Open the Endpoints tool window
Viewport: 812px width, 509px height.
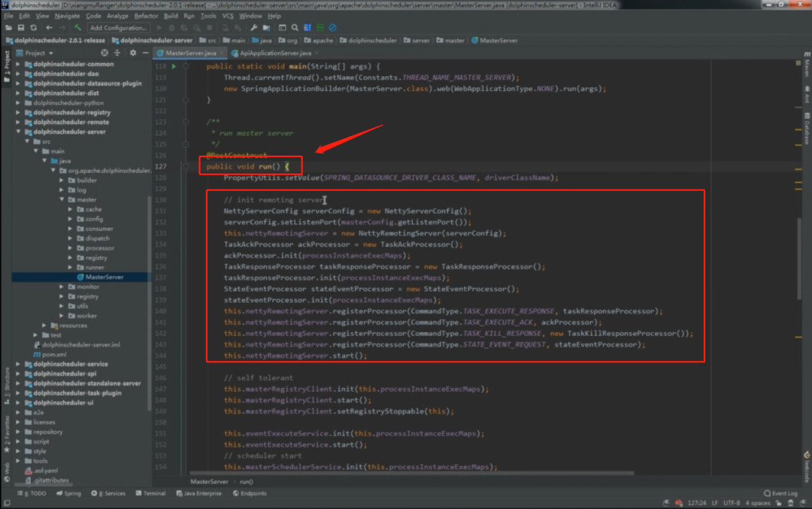tap(250, 493)
